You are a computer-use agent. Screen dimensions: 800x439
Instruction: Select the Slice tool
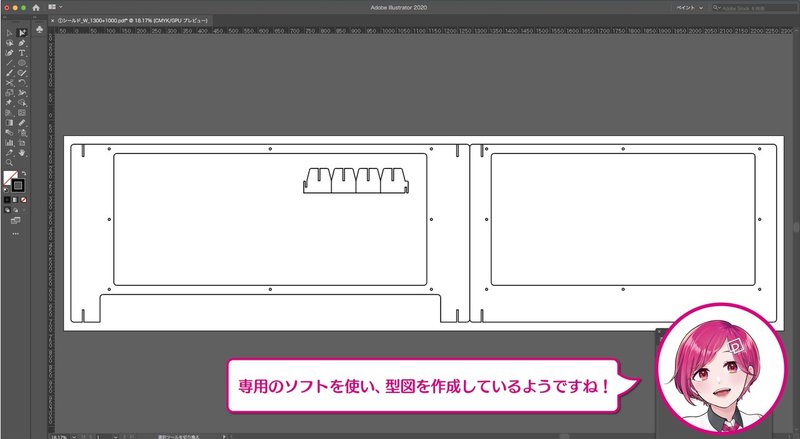(9, 153)
